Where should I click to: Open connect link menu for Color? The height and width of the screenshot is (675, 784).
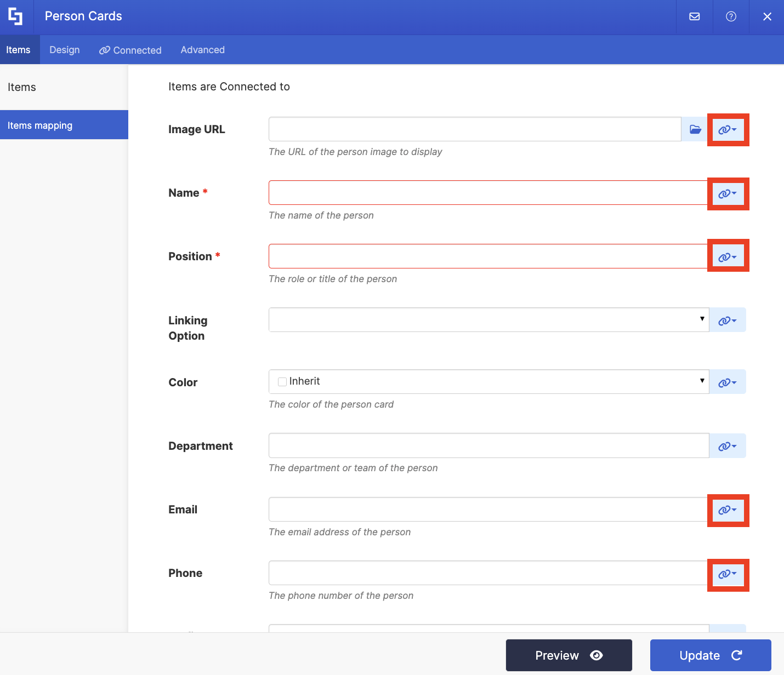click(728, 382)
